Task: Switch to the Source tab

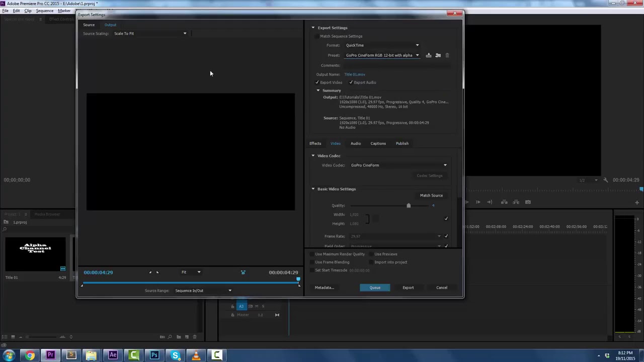Action: (89, 25)
